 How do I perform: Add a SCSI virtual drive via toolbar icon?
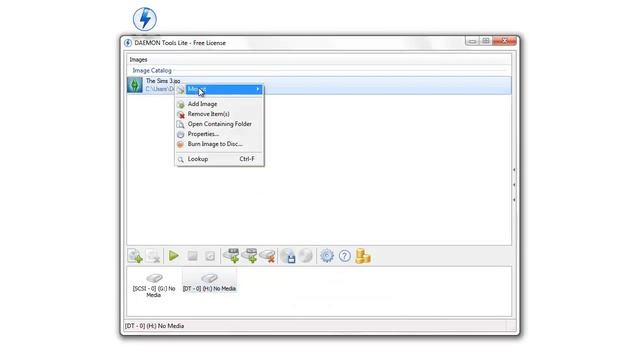pos(249,256)
